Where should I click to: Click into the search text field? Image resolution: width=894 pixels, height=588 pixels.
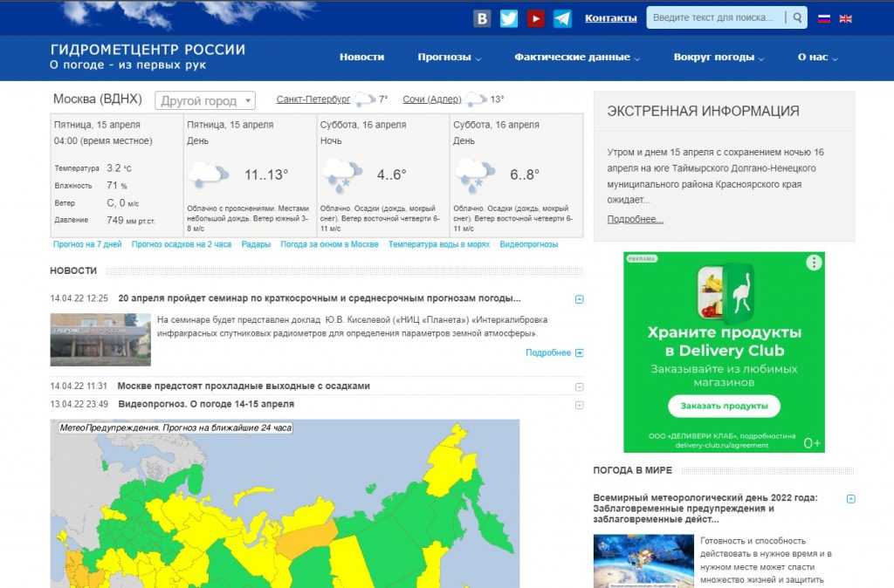(714, 18)
